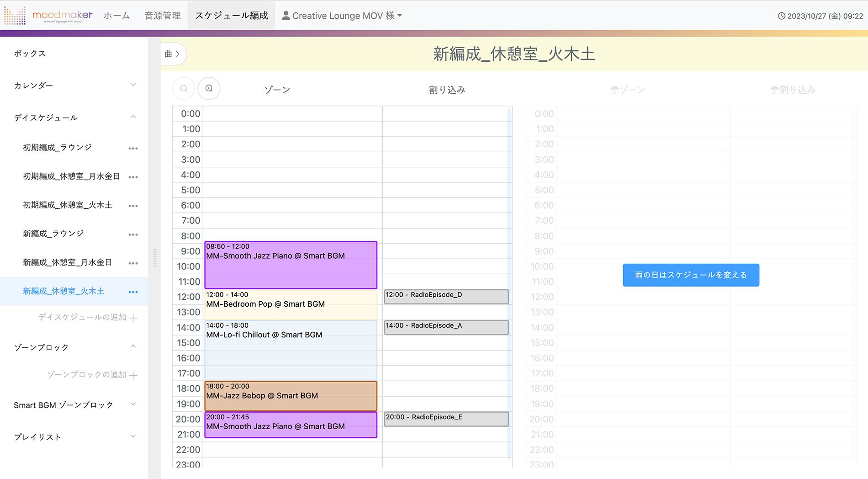868x479 pixels.
Task: Select 初期編成_休憩室_火木土 in day schedule list
Action: click(x=68, y=205)
